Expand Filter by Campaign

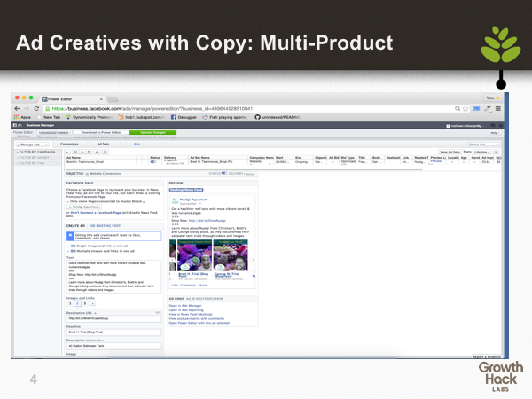[35, 152]
